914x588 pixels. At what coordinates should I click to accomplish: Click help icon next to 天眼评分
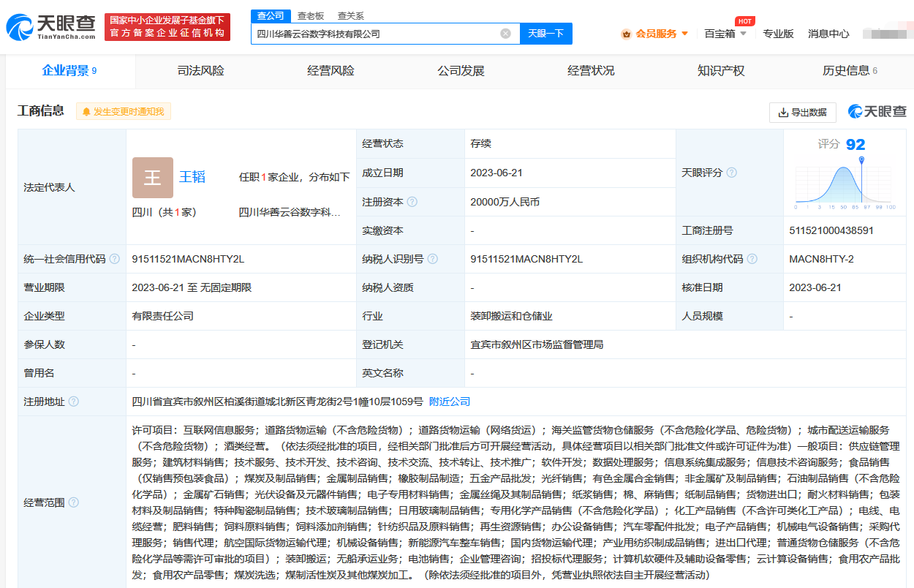coord(731,173)
